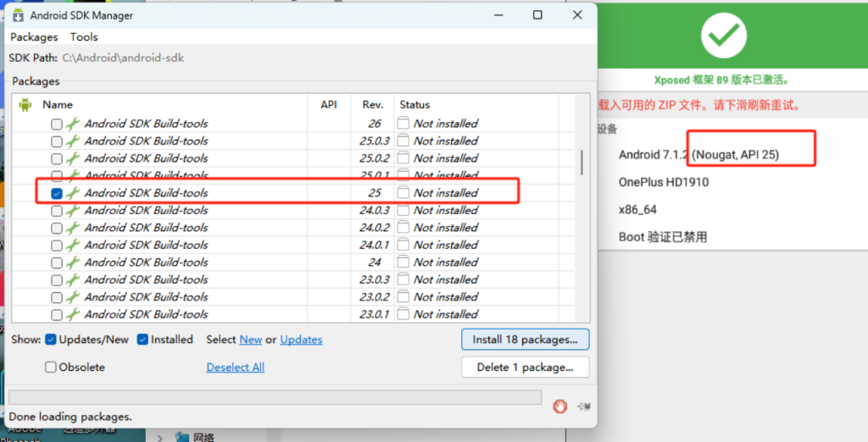The width and height of the screenshot is (868, 442).
Task: Uncheck Build-tools revision 25 checkbox
Action: [57, 193]
